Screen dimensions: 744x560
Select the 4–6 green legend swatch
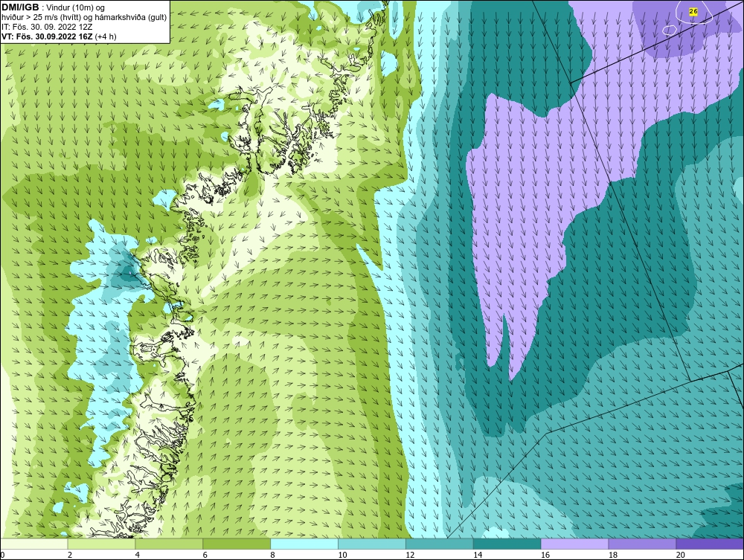coord(169,544)
